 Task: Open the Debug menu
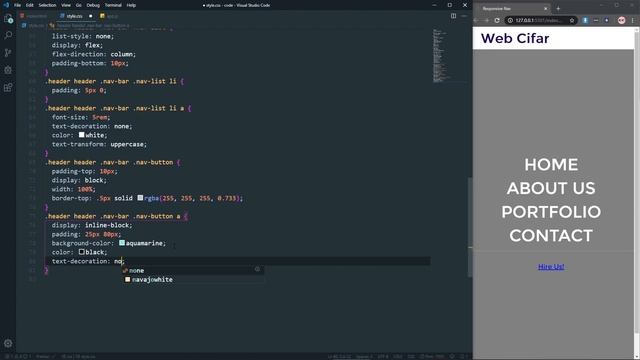93,5
